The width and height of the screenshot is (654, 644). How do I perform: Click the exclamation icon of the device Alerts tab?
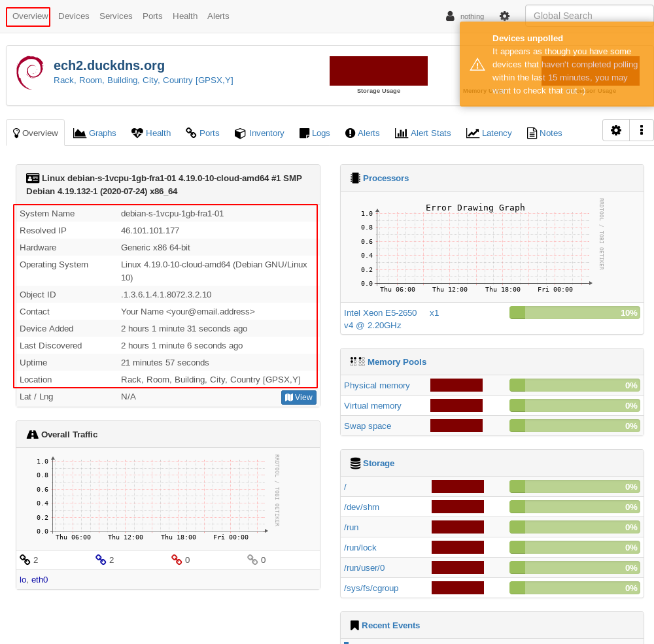pyautogui.click(x=350, y=133)
